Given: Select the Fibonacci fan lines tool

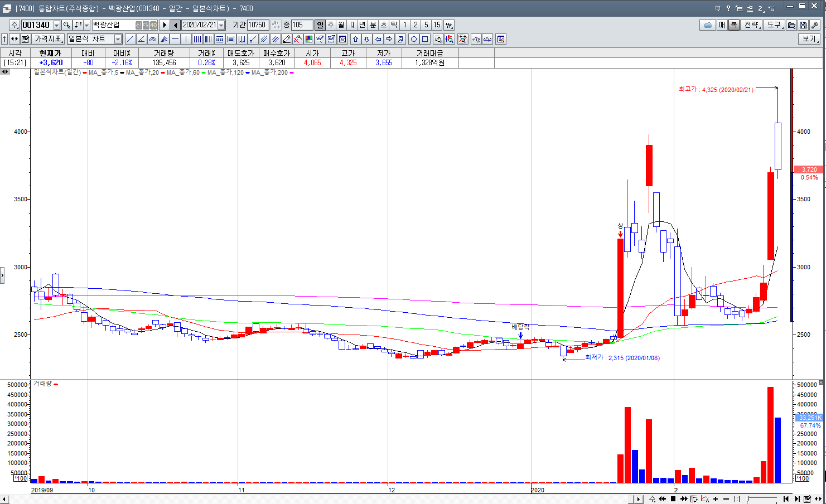Looking at the screenshot, I should (164, 39).
